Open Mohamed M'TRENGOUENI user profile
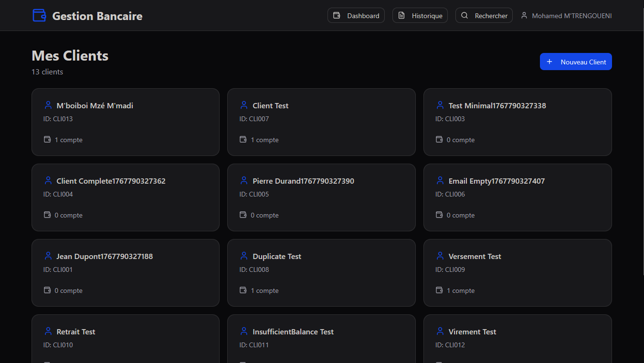The width and height of the screenshot is (644, 363). coord(571,16)
